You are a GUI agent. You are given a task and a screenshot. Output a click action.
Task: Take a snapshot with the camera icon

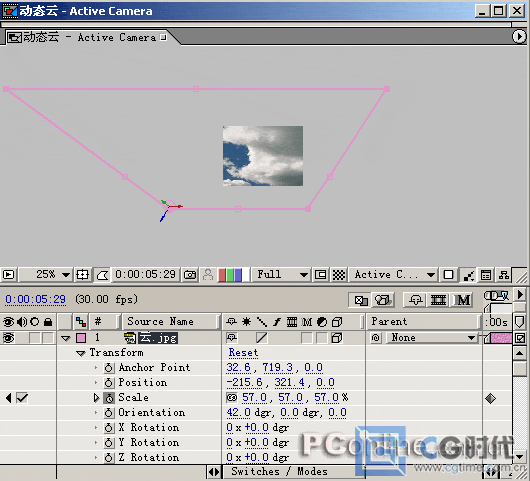pyautogui.click(x=190, y=274)
